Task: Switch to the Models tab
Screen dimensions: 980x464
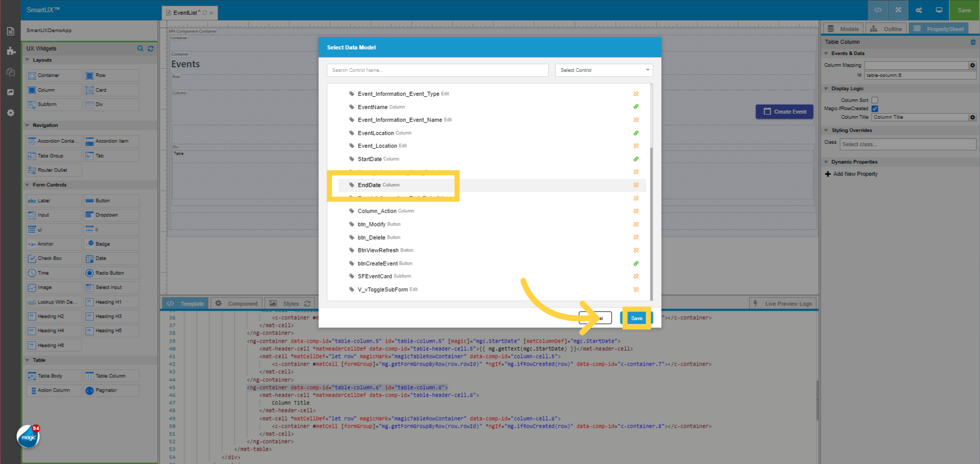Action: tap(843, 29)
